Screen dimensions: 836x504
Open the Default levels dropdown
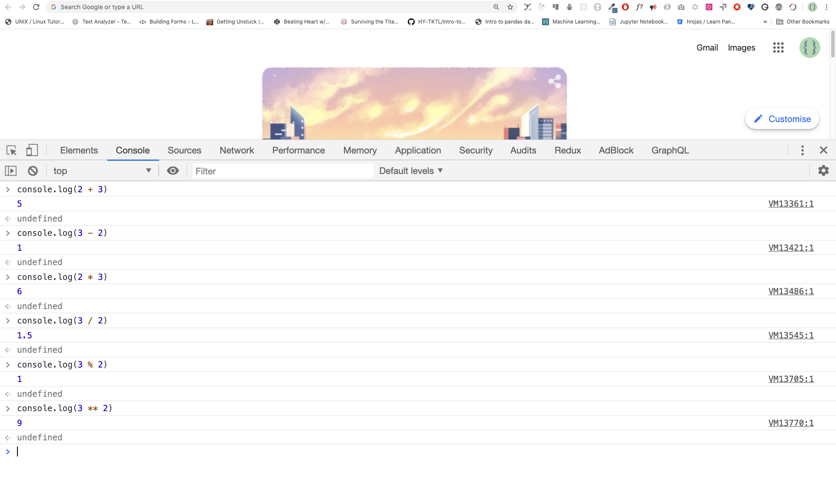tap(410, 170)
